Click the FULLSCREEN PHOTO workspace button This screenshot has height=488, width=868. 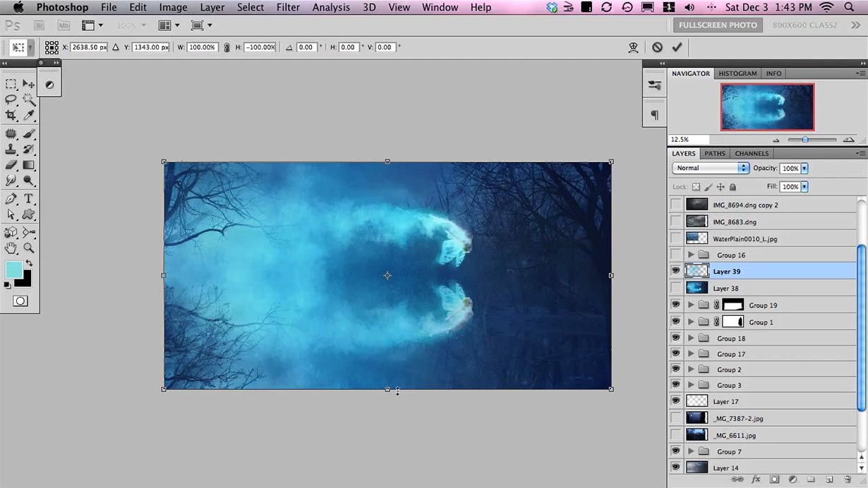coord(718,25)
